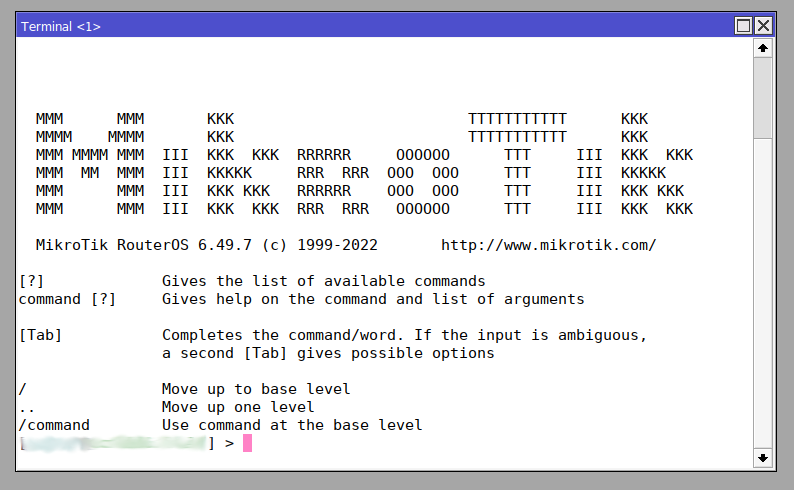Click the 'Move up to base level' description
Image resolution: width=794 pixels, height=490 pixels.
[256, 389]
